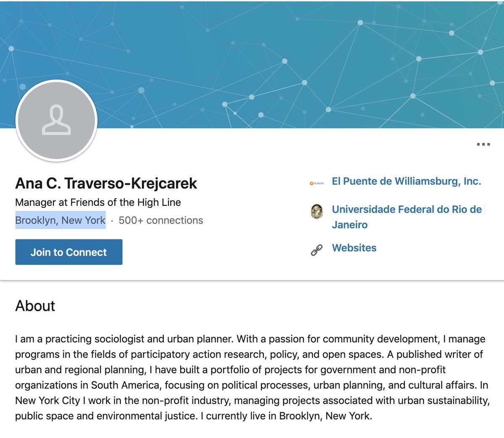504x438 pixels.
Task: Click the About section heading
Action: (35, 306)
